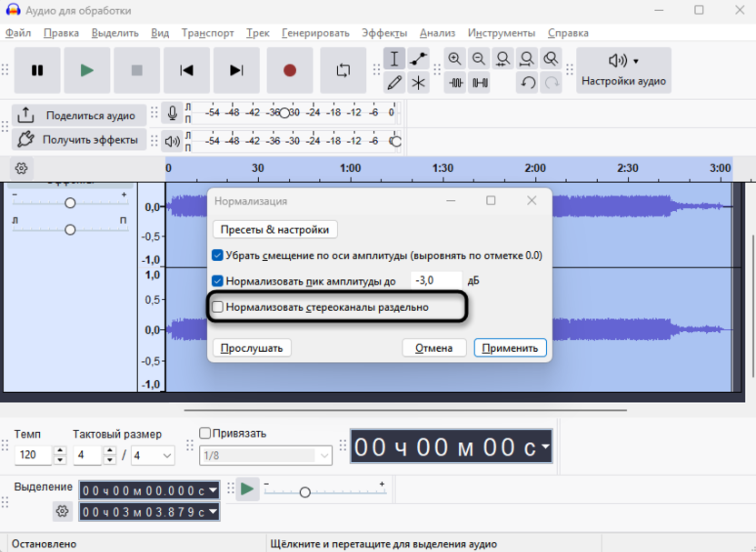Open the Эффекты menu

383,33
